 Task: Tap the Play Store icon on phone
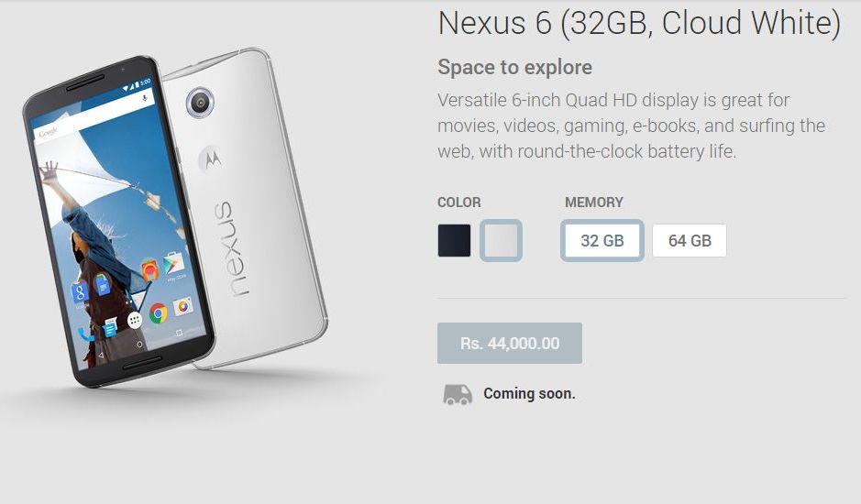point(173,264)
